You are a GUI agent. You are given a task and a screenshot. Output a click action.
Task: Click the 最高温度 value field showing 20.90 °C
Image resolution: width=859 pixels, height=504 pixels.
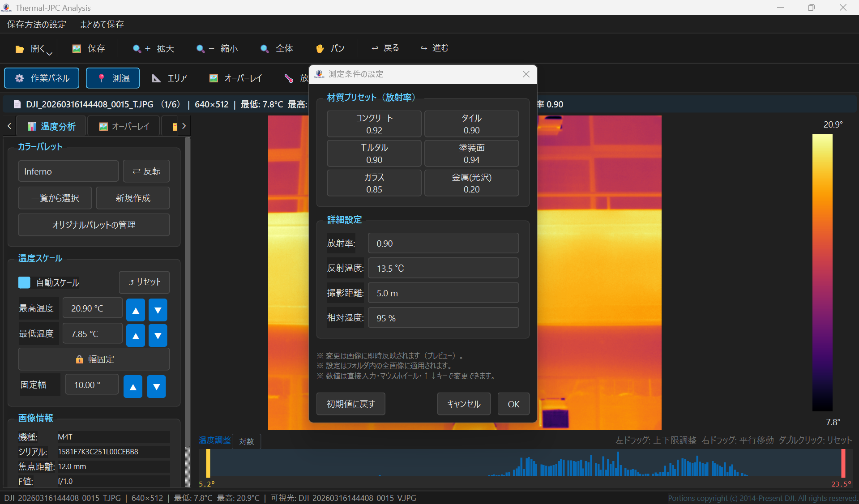[x=93, y=308]
